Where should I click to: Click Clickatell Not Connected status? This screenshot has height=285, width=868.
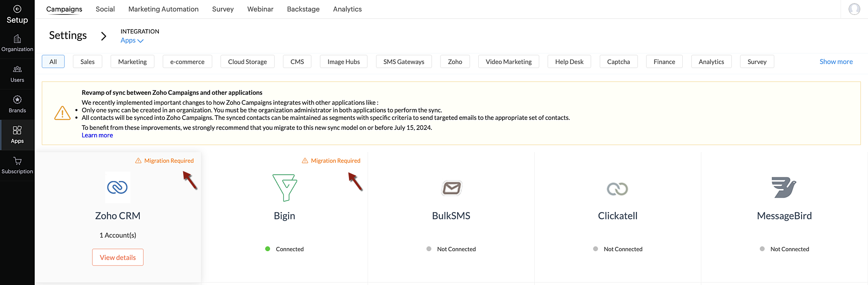point(618,249)
